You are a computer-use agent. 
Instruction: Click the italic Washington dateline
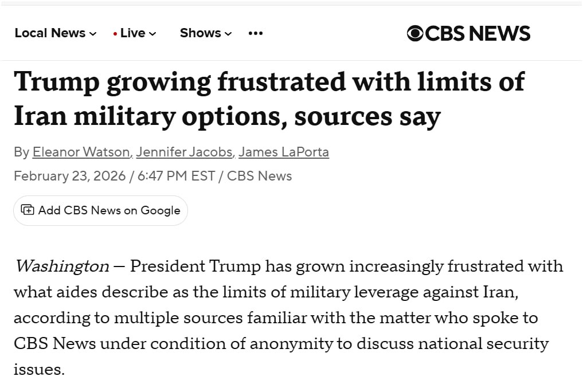(x=62, y=266)
